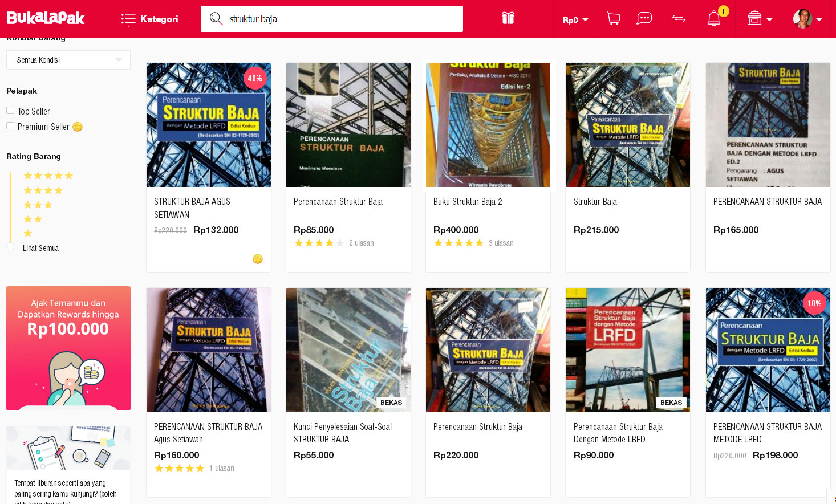Click the Bukalapak logo

coord(46,18)
